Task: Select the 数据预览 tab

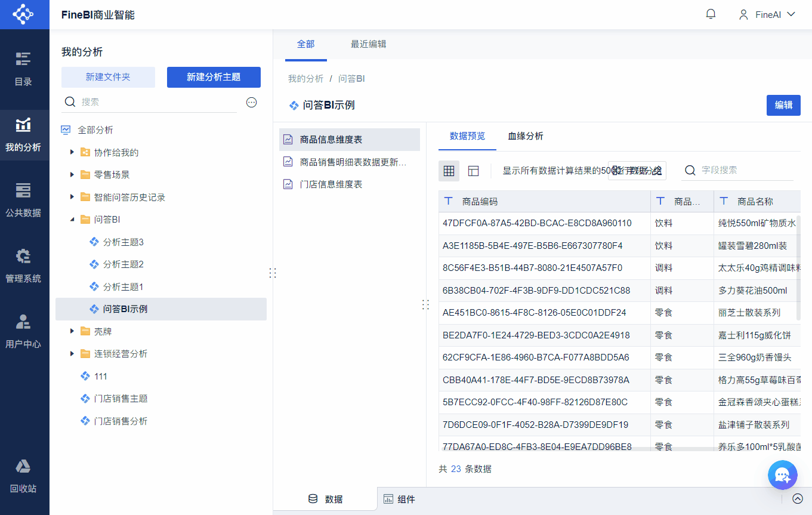Action: 467,136
